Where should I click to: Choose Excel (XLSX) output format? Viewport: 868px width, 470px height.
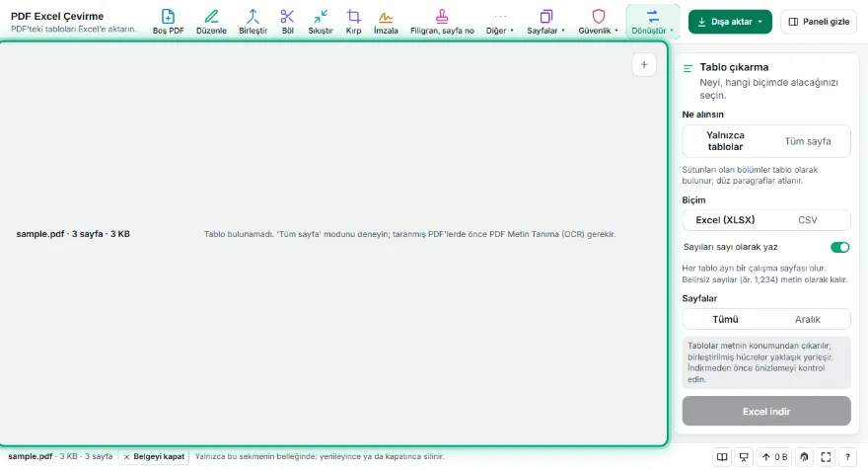point(725,220)
